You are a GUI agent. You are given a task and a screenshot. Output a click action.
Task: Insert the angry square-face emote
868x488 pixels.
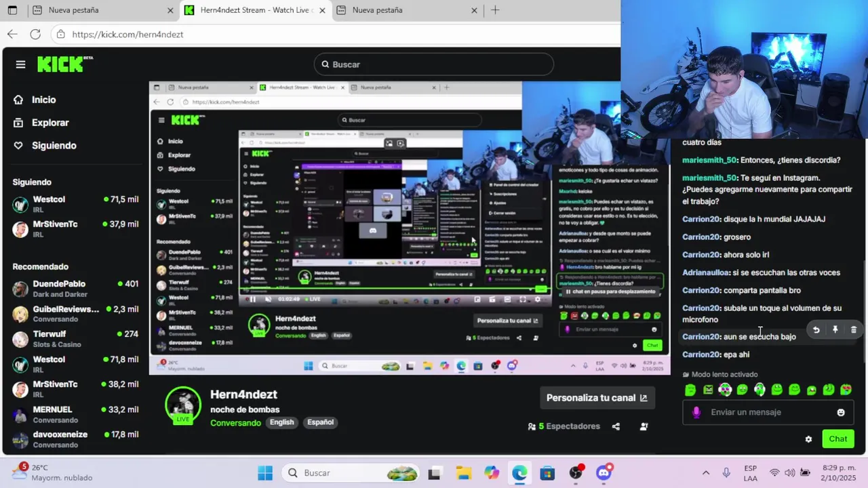coord(708,390)
